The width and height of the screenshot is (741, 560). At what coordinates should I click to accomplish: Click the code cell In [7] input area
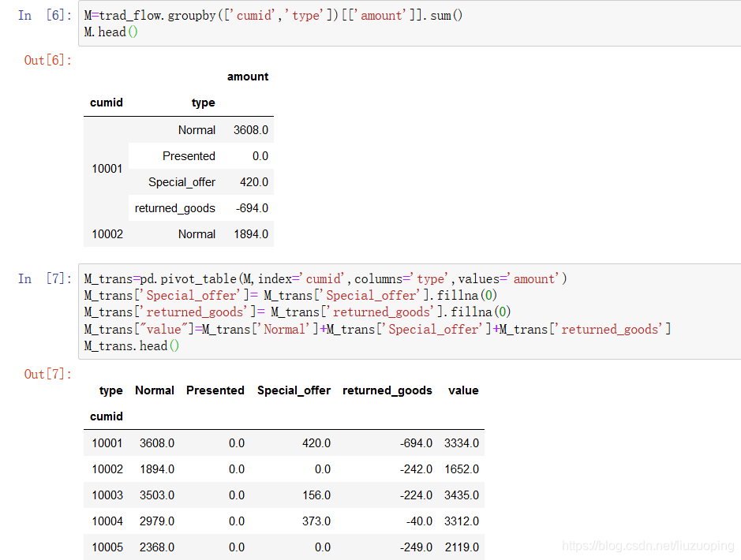410,312
